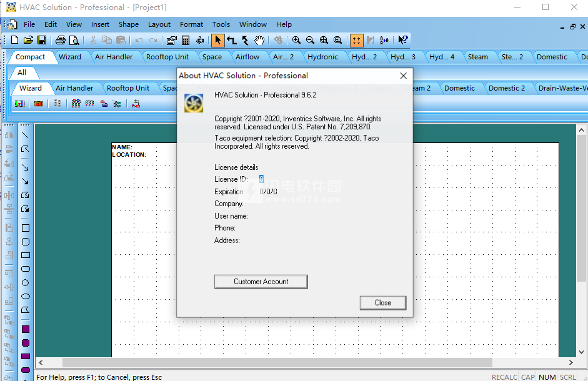Click the Paste clipboard icon
The height and width of the screenshot is (381, 588).
(121, 40)
